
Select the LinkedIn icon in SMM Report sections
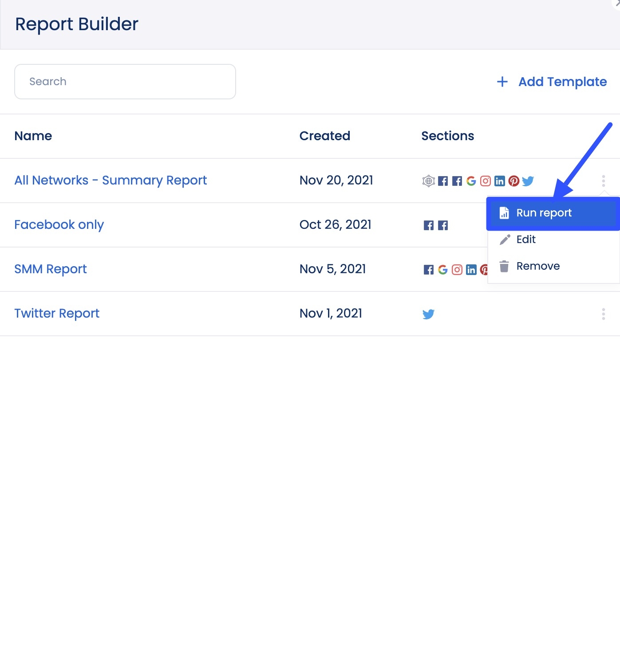[x=471, y=269]
